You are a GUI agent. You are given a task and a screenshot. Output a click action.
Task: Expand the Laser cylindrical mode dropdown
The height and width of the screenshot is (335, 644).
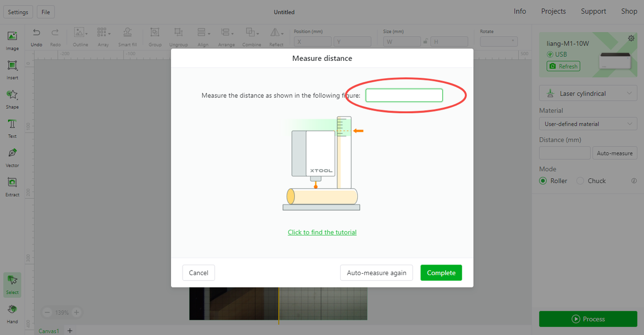(x=588, y=94)
